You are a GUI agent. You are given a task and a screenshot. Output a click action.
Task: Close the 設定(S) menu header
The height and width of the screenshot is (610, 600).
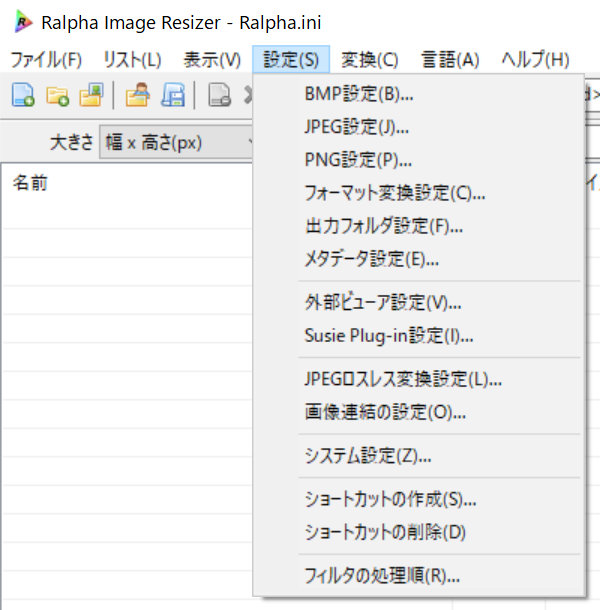291,60
